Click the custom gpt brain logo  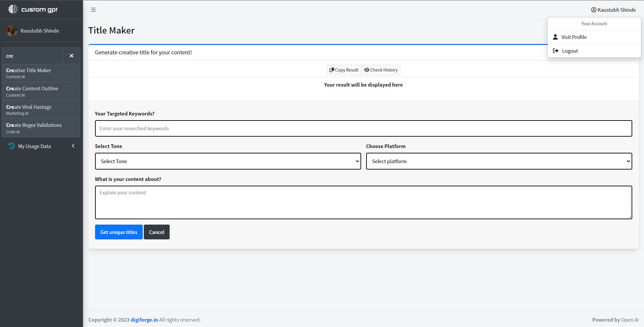13,9
